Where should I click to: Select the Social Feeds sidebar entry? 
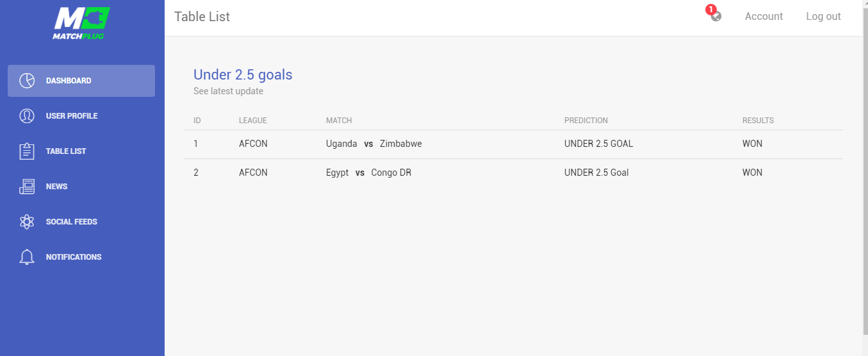[x=81, y=222]
